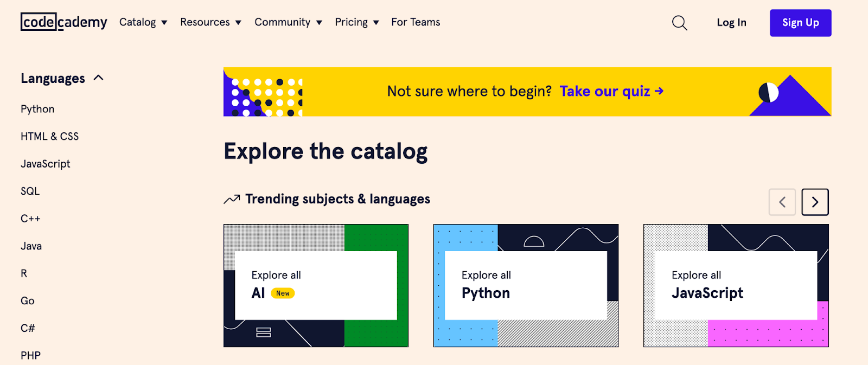Click the yellow New badge on AI

point(283,293)
